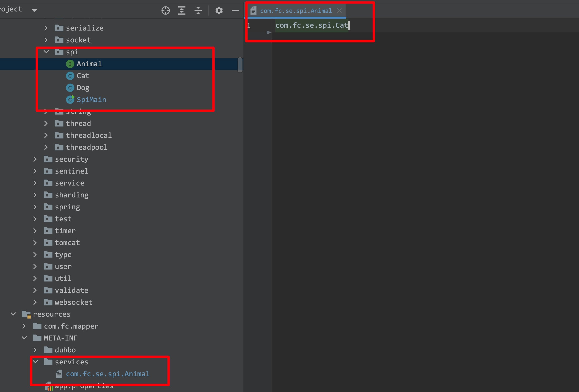Expand the threadlocal folder

click(x=46, y=135)
